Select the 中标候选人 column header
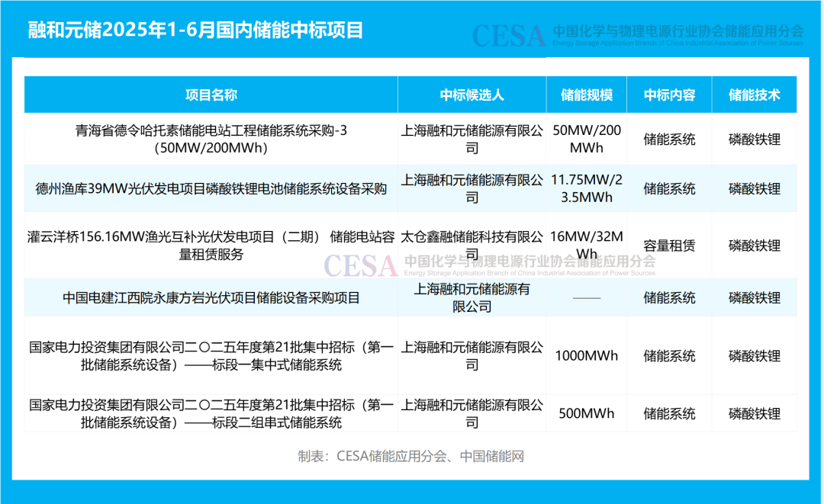Image resolution: width=824 pixels, height=504 pixels. (472, 95)
